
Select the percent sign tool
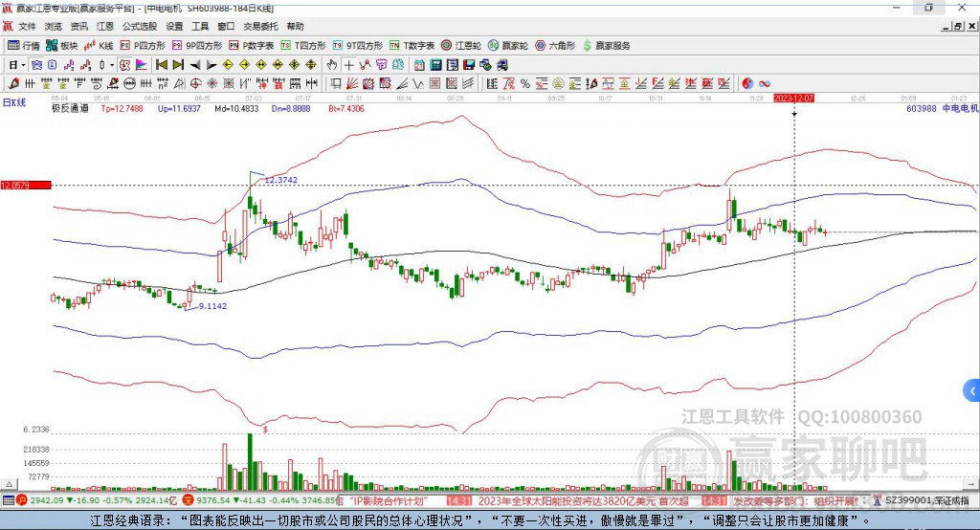(525, 84)
